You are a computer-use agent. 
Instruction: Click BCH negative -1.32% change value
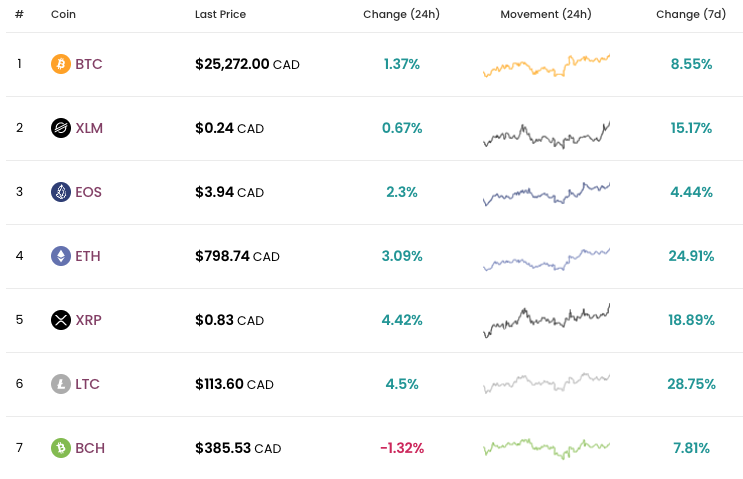[x=402, y=448]
